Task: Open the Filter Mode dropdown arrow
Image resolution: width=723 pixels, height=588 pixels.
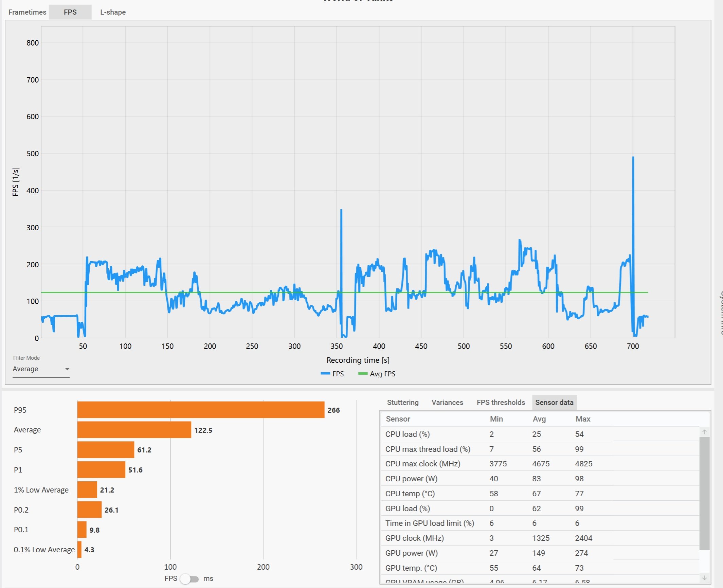Action: point(67,369)
